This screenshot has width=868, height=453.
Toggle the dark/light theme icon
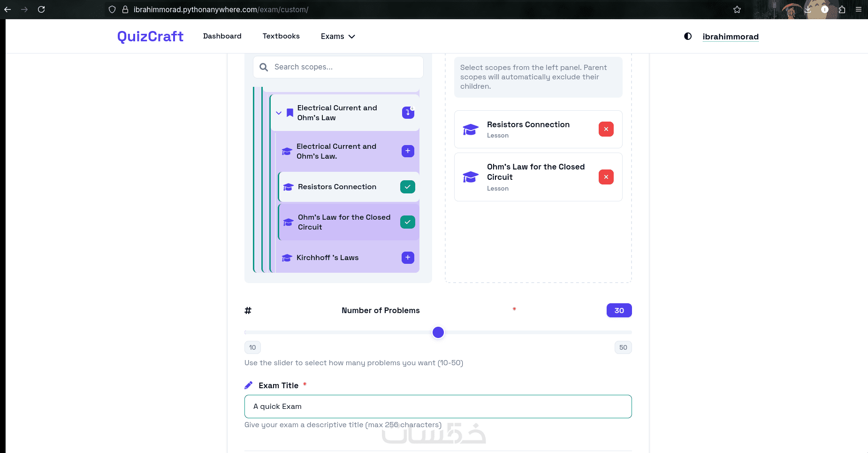[688, 36]
